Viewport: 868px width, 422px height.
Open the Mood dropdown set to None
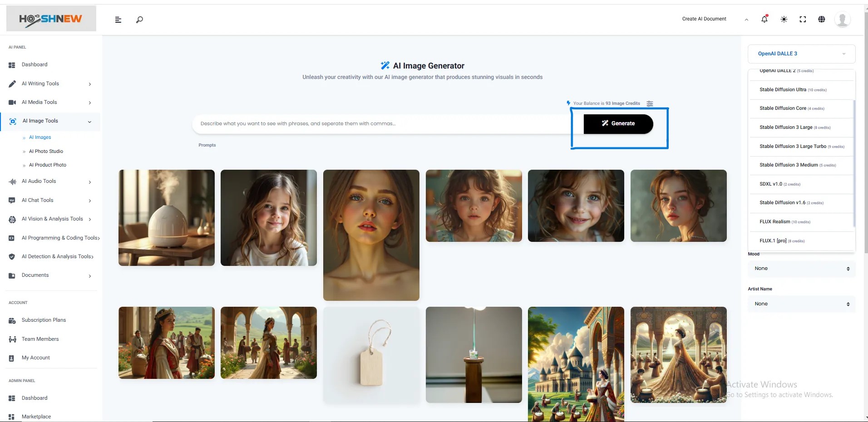click(802, 269)
